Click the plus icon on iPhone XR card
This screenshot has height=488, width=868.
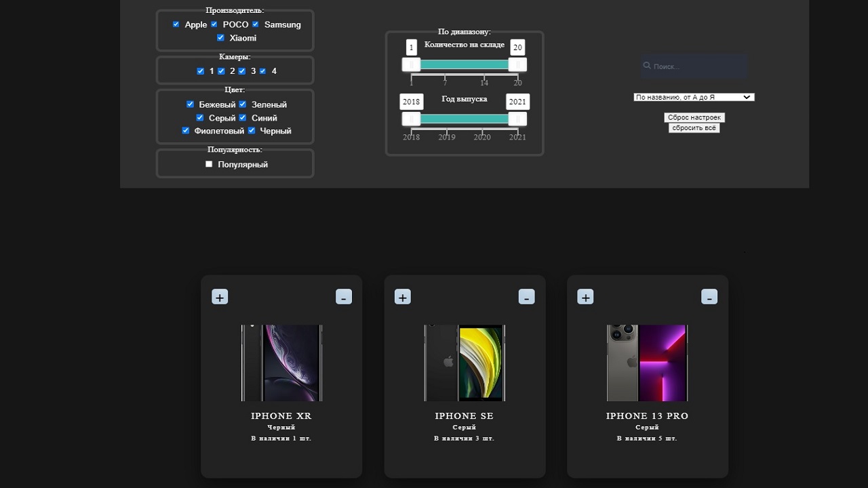coord(220,297)
